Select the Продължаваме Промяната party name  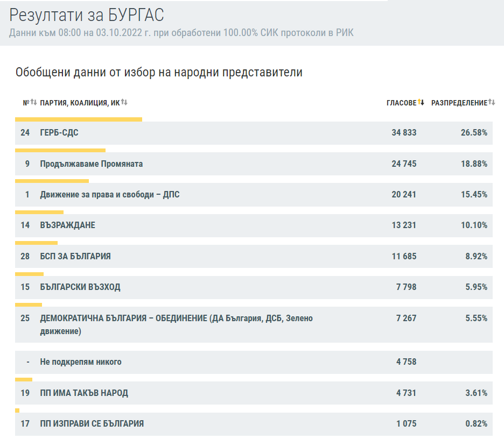click(92, 164)
